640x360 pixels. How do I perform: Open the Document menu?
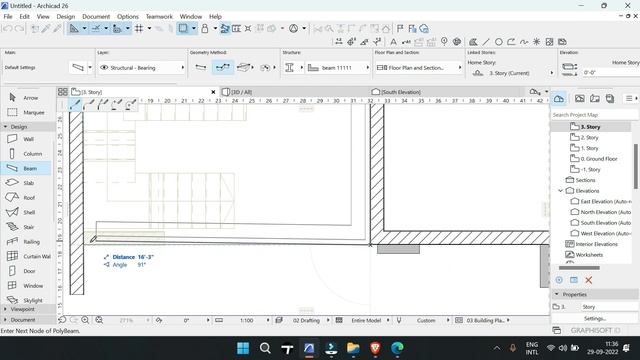tap(96, 17)
